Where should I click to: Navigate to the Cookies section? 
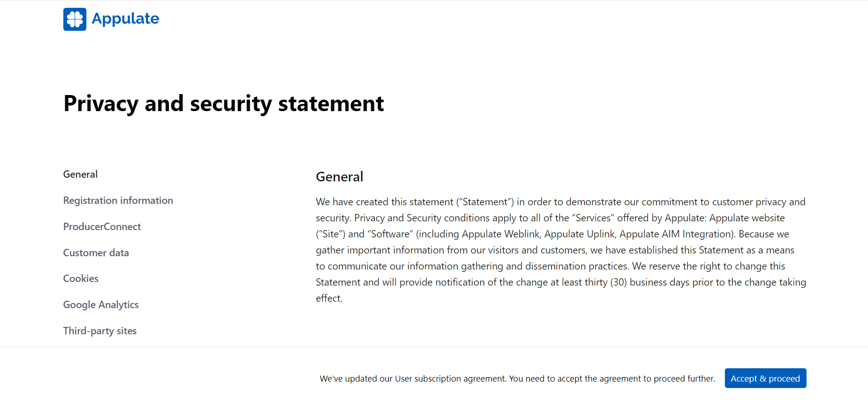81,279
